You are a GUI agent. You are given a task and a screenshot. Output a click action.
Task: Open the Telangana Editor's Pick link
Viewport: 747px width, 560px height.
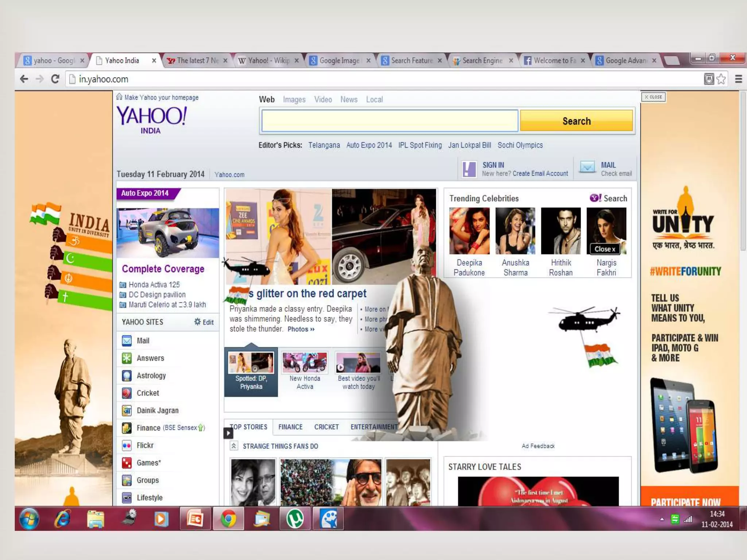[324, 145]
